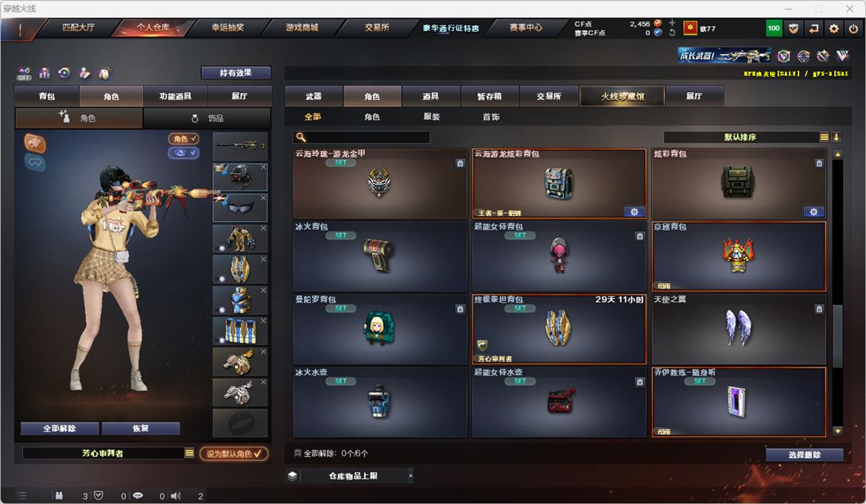
Task: Open the 幸运抽奖 top menu
Action: click(227, 27)
